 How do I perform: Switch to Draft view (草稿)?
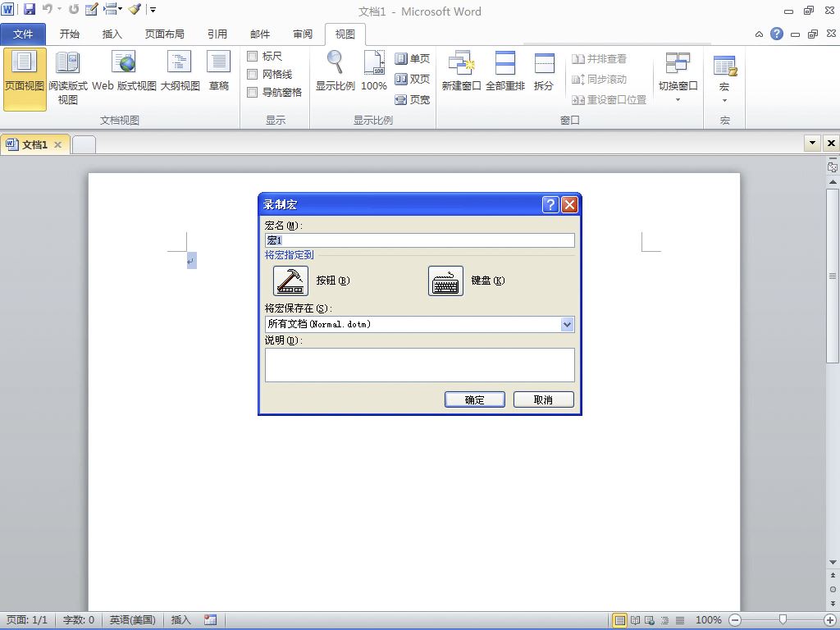click(218, 71)
